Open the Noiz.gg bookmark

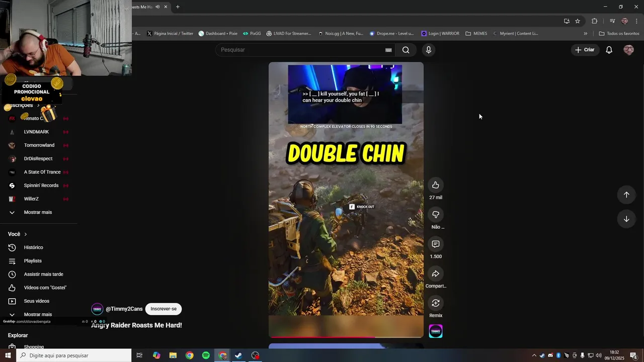pos(341,34)
